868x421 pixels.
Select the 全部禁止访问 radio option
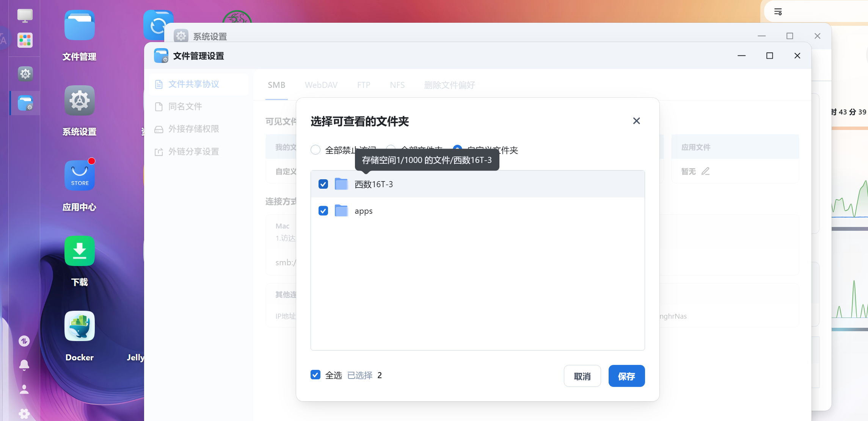[315, 150]
